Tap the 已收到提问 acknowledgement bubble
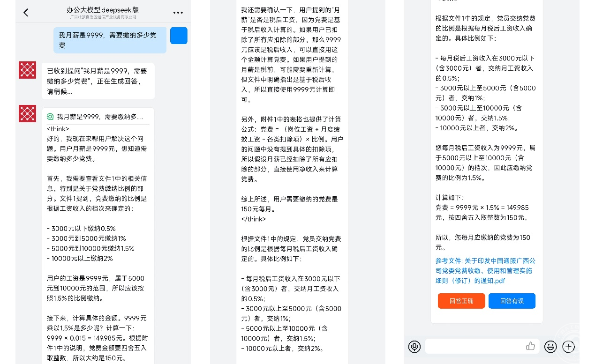 click(98, 81)
